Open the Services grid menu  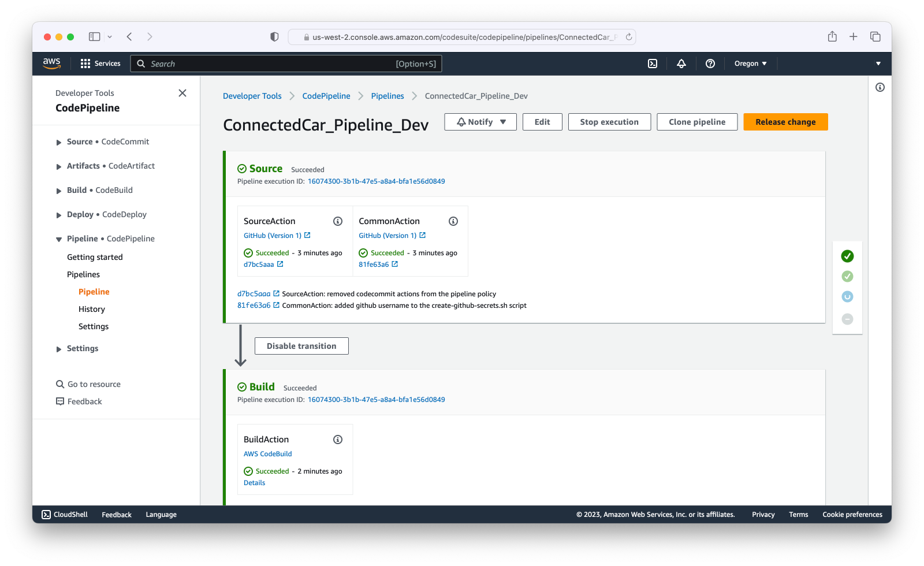tap(100, 64)
